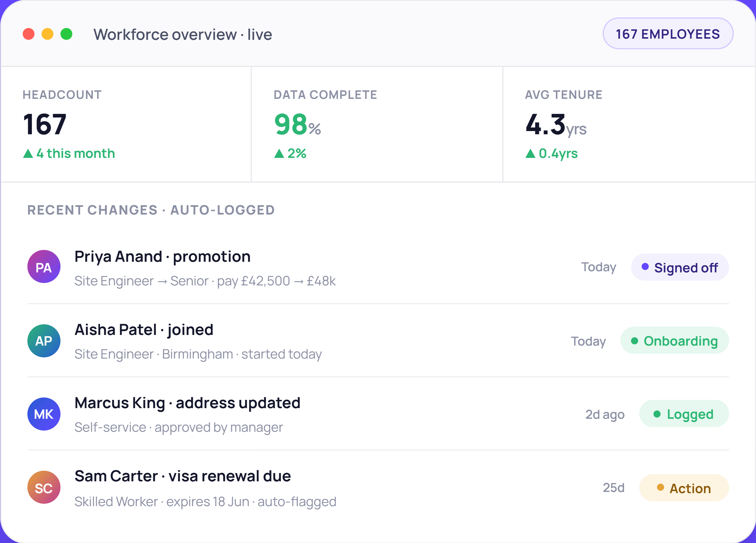The width and height of the screenshot is (756, 543).
Task: Open Marcus King's MK avatar
Action: 44,414
